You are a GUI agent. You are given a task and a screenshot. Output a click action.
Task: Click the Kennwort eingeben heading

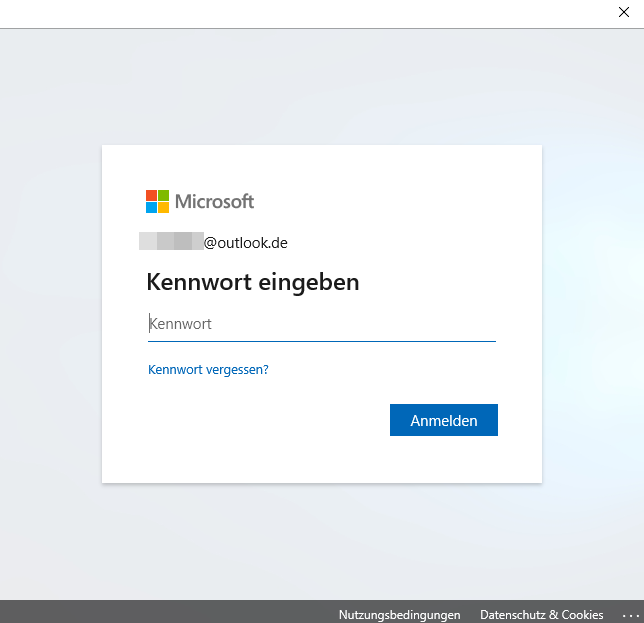253,282
